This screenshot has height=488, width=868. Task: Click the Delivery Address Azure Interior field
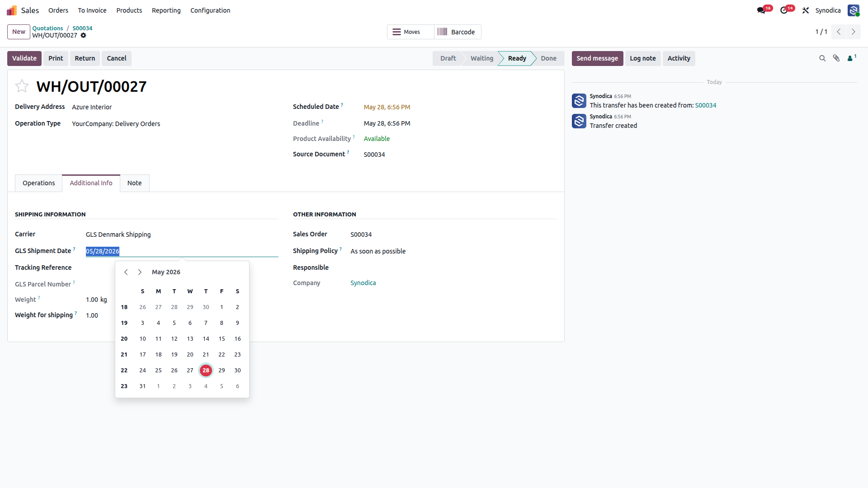coord(92,107)
